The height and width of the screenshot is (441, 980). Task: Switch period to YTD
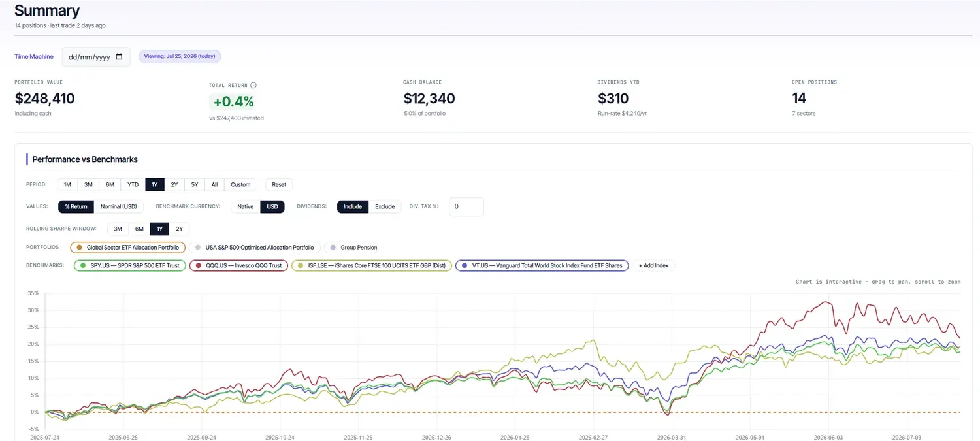[x=133, y=184]
